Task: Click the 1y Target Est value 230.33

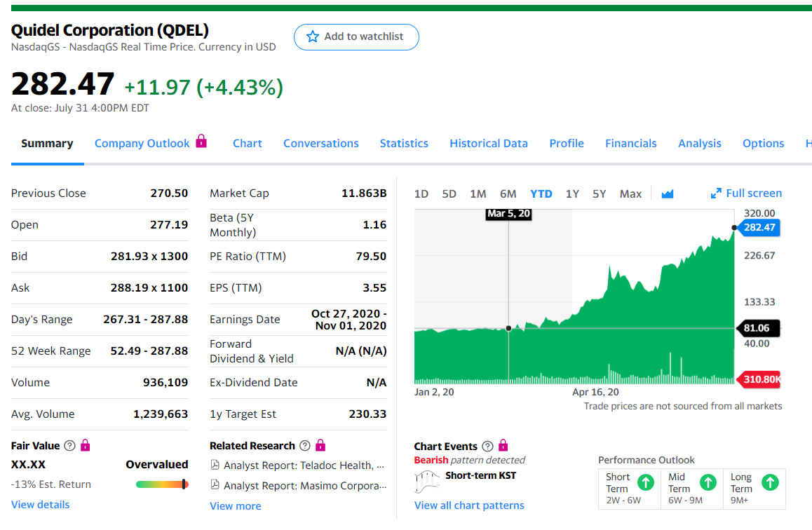Action: (x=367, y=414)
